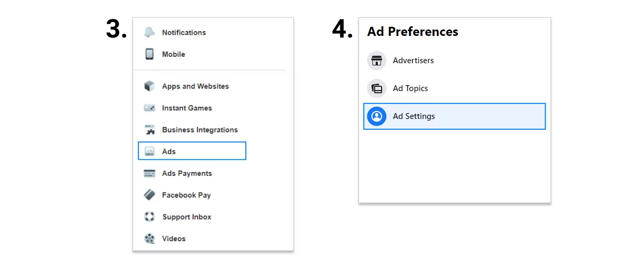Screen dimensions: 644x268
Task: Select the Notifications settings label
Action: pos(184,33)
